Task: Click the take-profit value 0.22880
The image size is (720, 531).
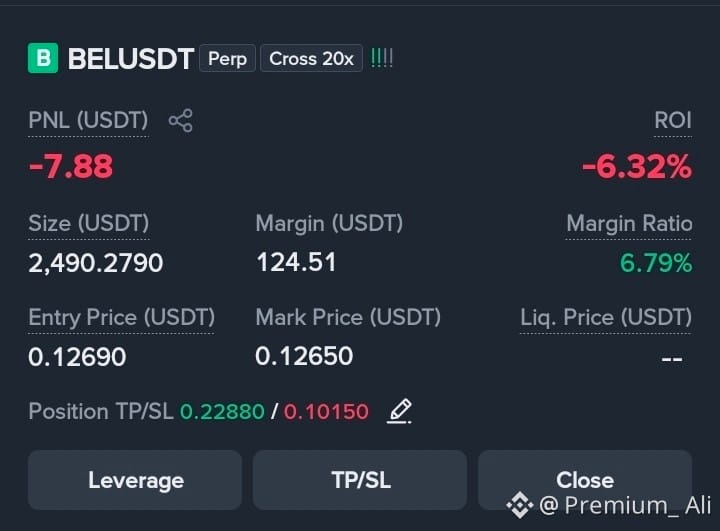Action: coord(222,412)
